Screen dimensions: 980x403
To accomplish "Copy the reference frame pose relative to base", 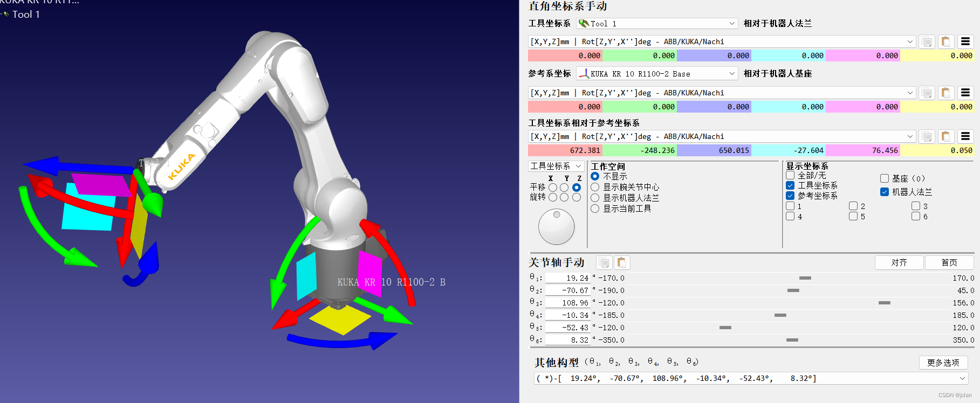I will (927, 93).
